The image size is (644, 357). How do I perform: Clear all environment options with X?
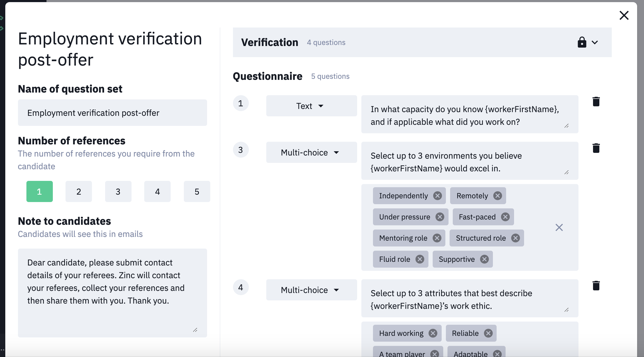coord(559,227)
